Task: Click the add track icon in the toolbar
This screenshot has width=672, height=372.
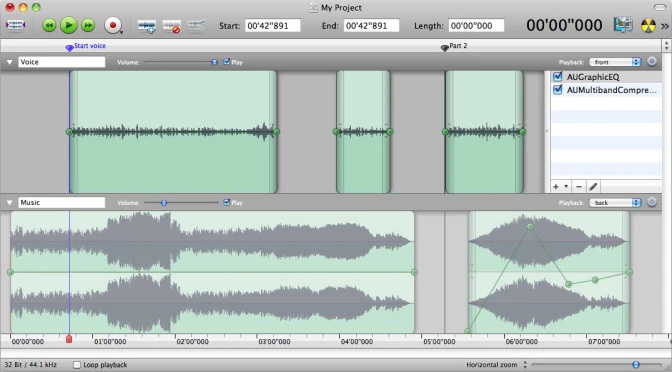Action: [x=147, y=26]
